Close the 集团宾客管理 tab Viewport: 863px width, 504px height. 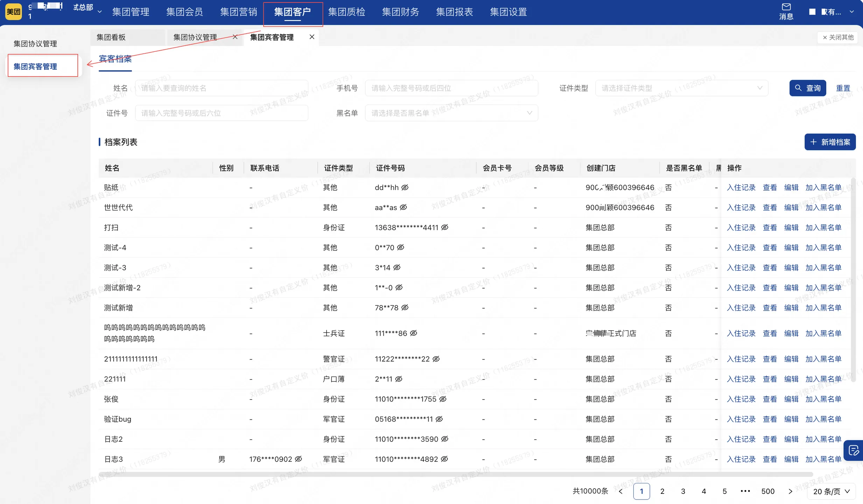[312, 37]
